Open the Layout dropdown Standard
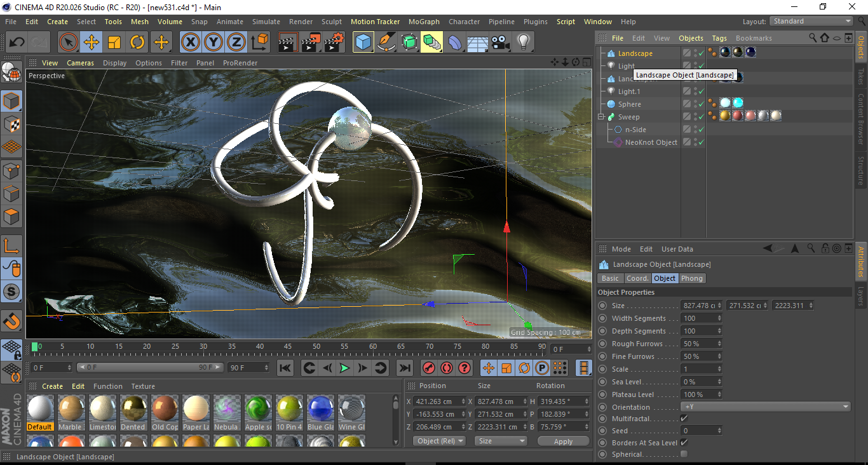This screenshot has height=465, width=868. 811,22
